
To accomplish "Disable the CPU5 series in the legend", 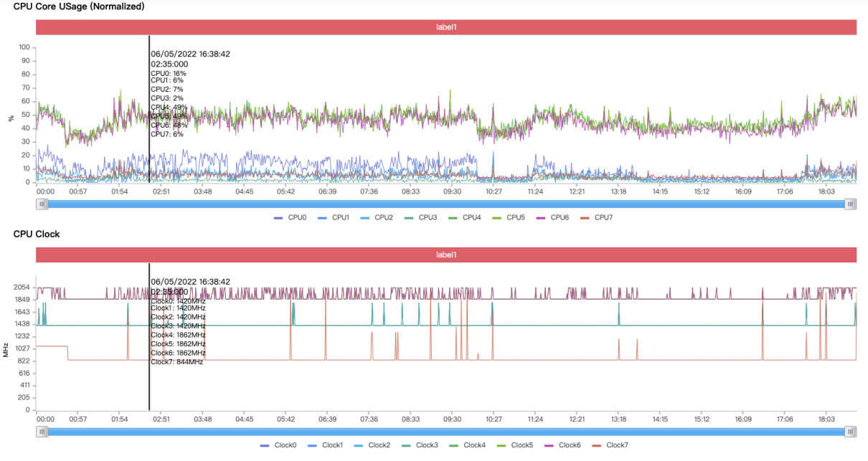I will [509, 217].
